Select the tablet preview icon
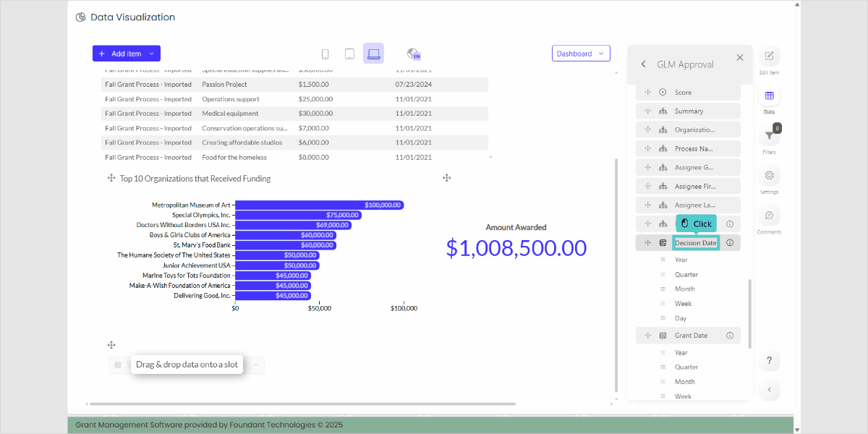Viewport: 868px width, 434px height. (x=349, y=53)
